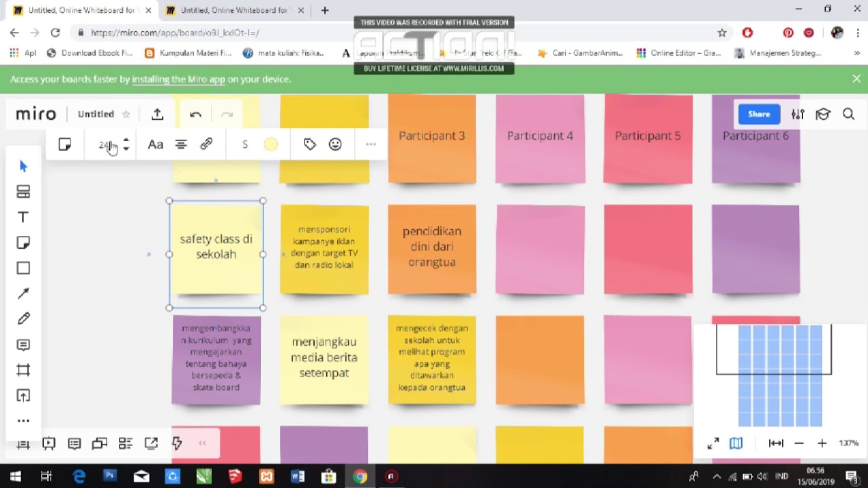This screenshot has height=488, width=868.
Task: Click the export board upload icon
Action: click(157, 114)
